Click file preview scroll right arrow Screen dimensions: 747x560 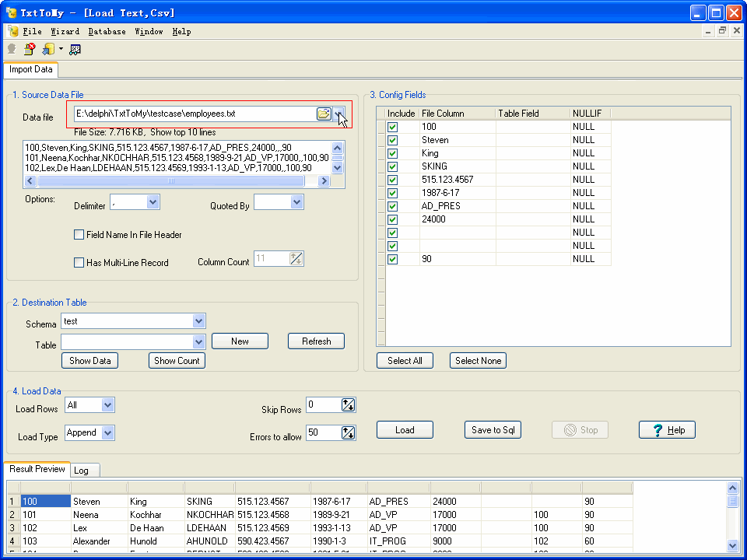tap(324, 181)
